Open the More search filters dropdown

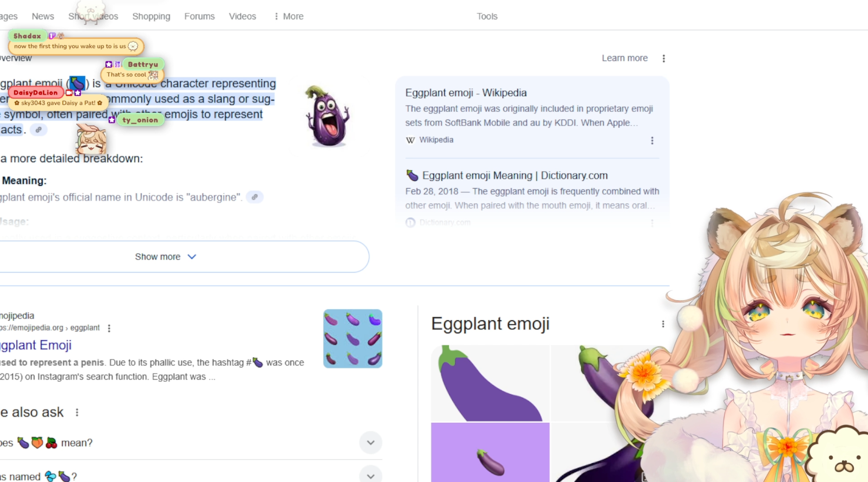(x=289, y=16)
